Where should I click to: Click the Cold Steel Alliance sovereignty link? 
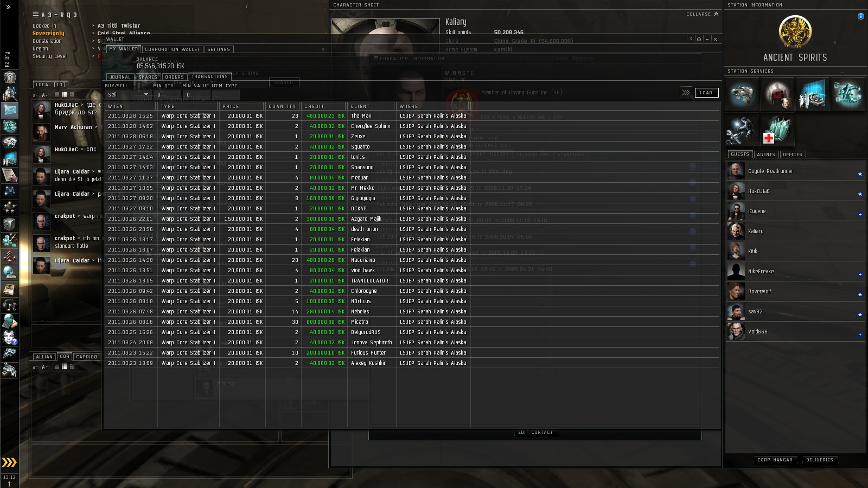tap(124, 33)
